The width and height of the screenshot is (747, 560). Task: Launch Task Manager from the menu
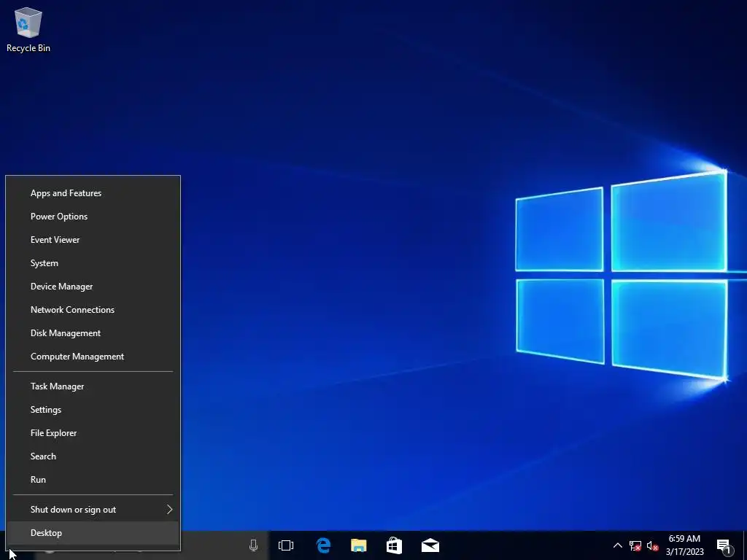tap(93, 386)
